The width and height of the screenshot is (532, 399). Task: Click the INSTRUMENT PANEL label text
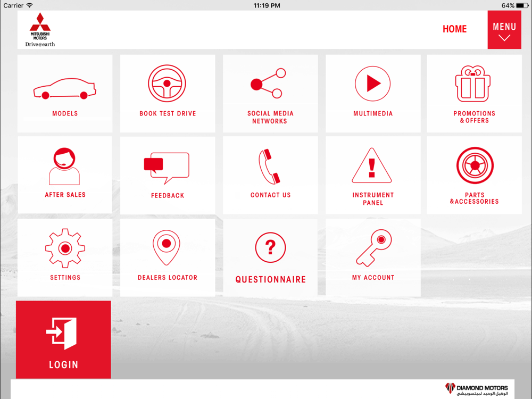click(373, 199)
